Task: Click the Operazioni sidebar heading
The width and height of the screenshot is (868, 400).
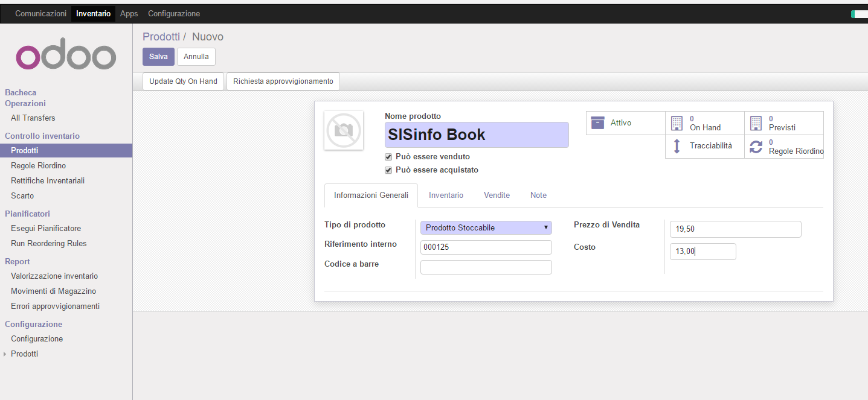Action: 25,104
